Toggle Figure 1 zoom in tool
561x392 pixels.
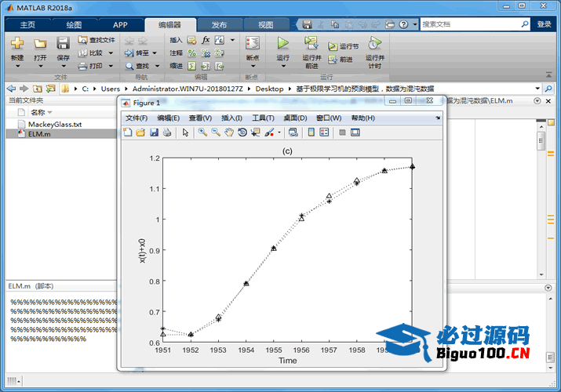pos(203,132)
